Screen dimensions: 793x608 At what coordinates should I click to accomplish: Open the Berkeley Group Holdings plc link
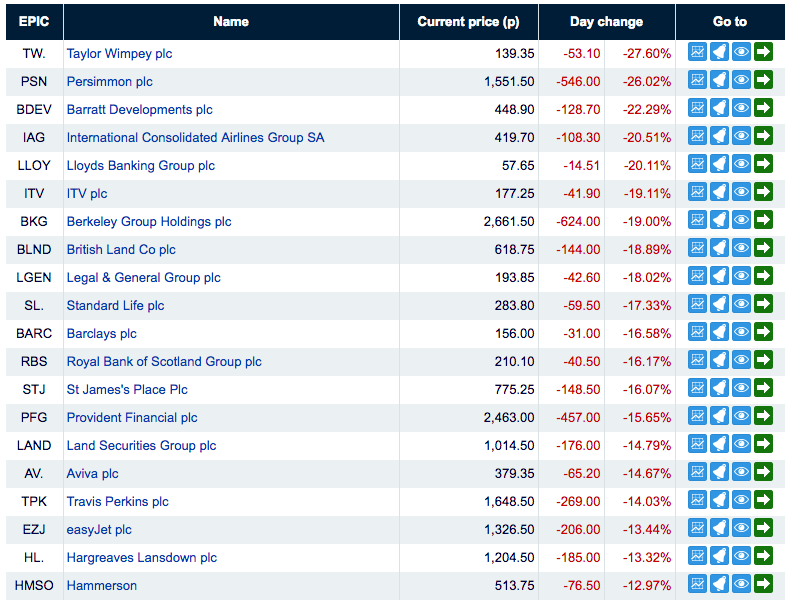click(x=149, y=222)
